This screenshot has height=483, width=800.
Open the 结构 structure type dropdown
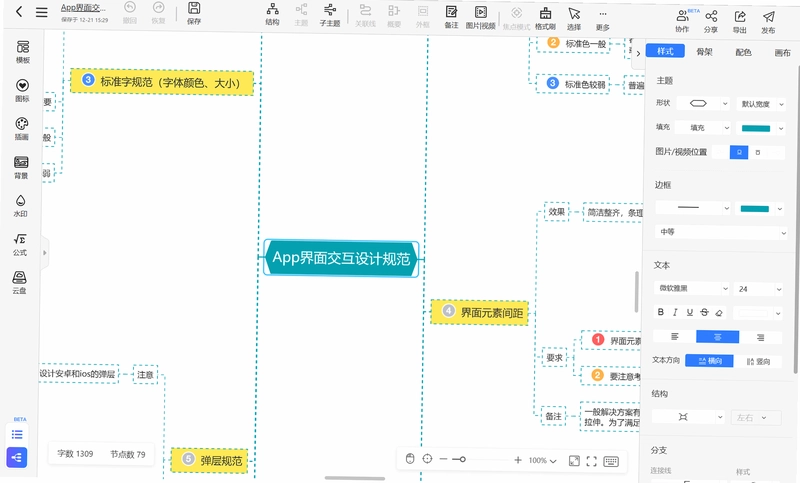(688, 417)
